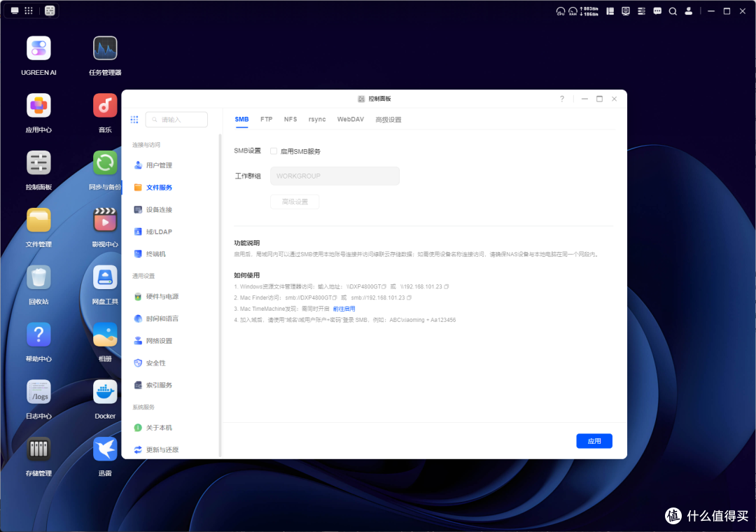
Task: Click the 控制面板 desktop icon
Action: point(38,163)
